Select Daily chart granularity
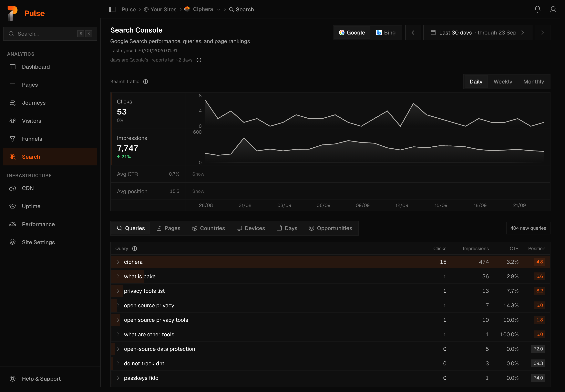The image size is (565, 392). [476, 82]
